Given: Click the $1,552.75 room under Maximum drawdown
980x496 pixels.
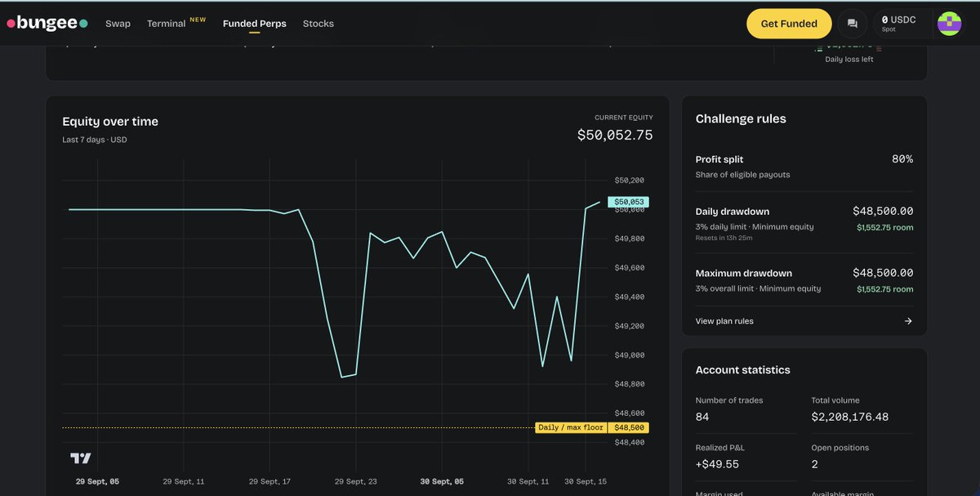Looking at the screenshot, I should [x=885, y=289].
